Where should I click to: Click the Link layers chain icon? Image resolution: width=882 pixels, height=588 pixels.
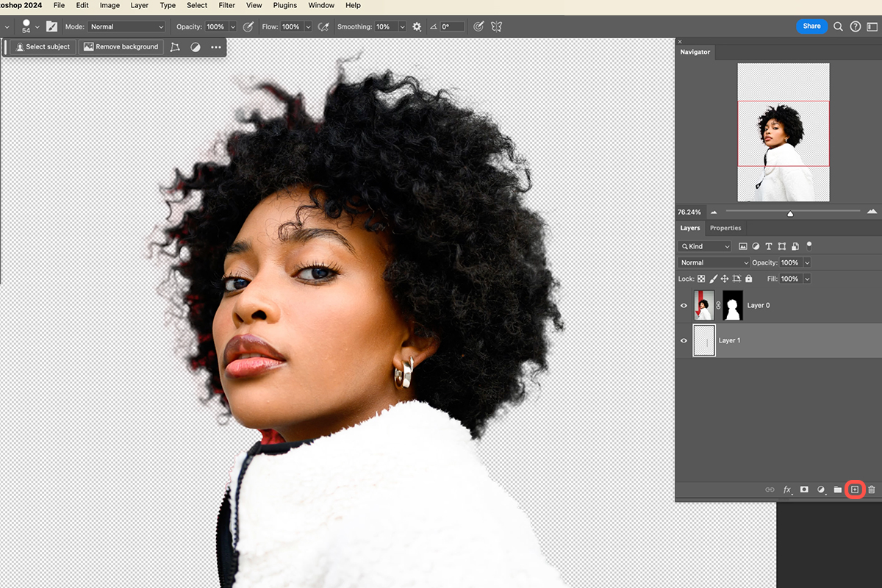770,490
